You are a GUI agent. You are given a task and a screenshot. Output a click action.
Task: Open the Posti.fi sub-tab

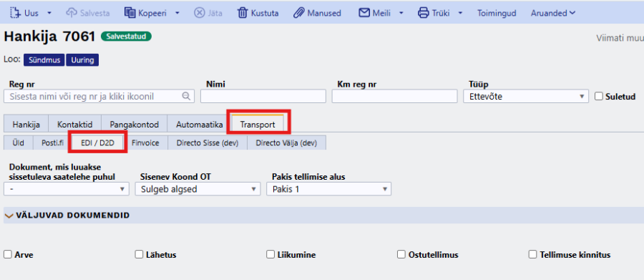pyautogui.click(x=52, y=143)
